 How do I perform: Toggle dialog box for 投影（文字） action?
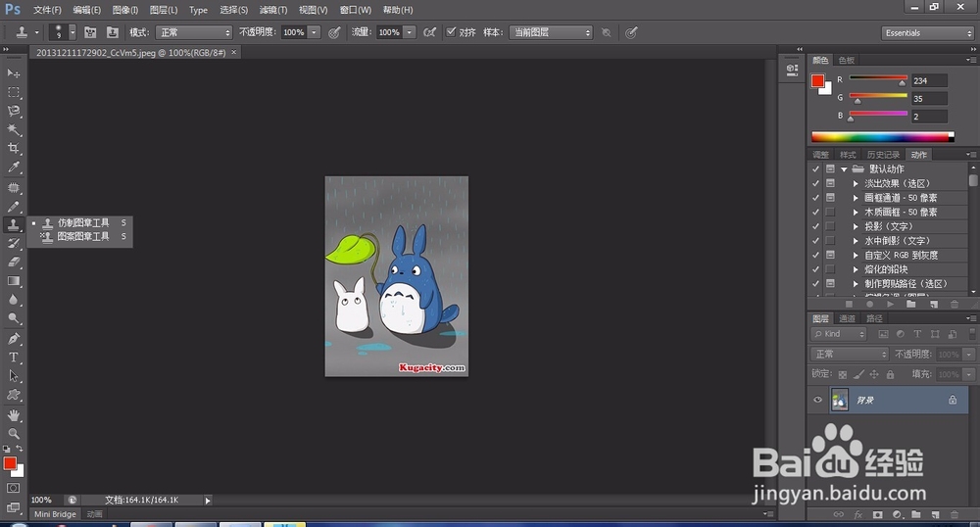pyautogui.click(x=830, y=226)
